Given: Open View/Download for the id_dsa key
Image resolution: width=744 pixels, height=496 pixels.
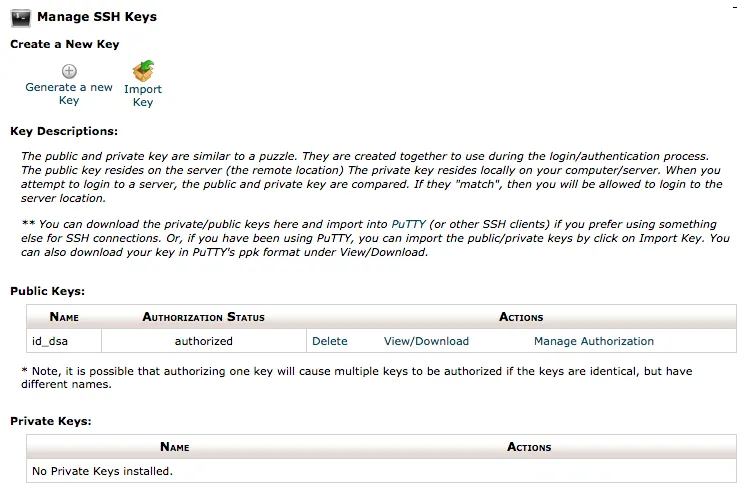Looking at the screenshot, I should 426,341.
